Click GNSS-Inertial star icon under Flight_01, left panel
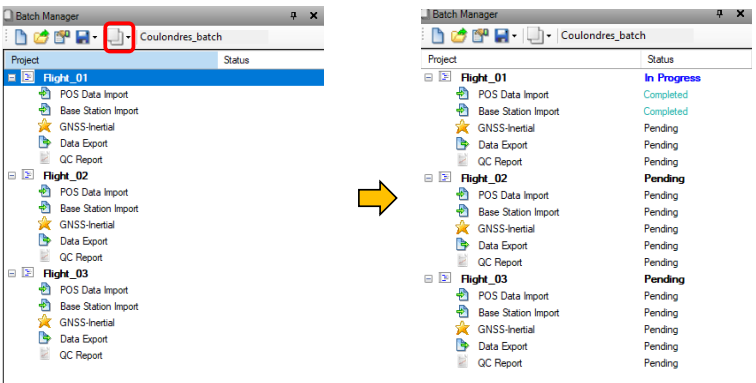The width and height of the screenshot is (756, 383). click(x=45, y=126)
